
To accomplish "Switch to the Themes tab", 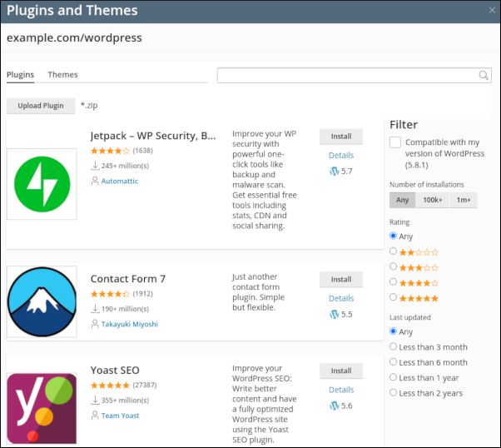I will 62,75.
